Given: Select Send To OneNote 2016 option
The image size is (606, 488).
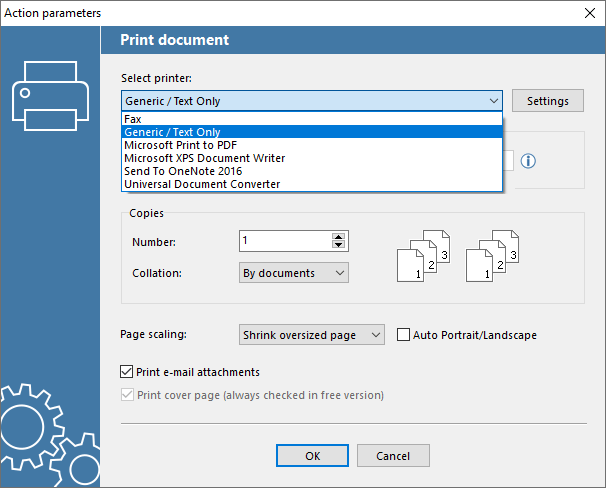Looking at the screenshot, I should (186, 171).
